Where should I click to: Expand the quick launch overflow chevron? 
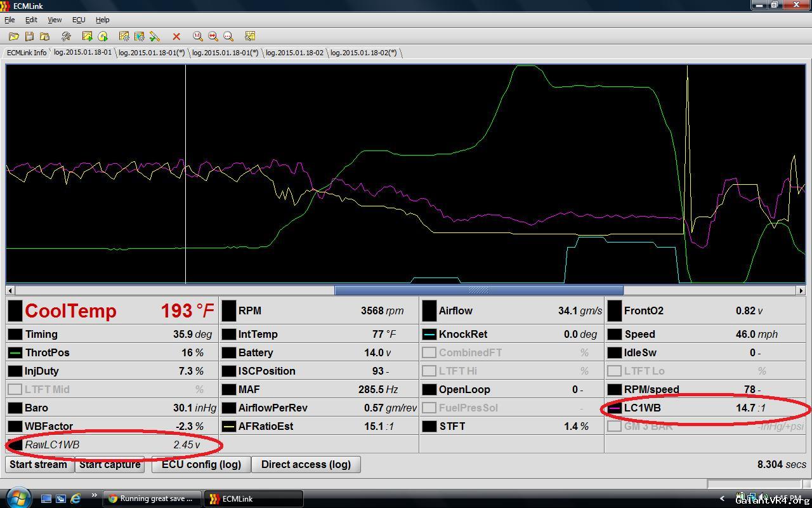(x=95, y=495)
